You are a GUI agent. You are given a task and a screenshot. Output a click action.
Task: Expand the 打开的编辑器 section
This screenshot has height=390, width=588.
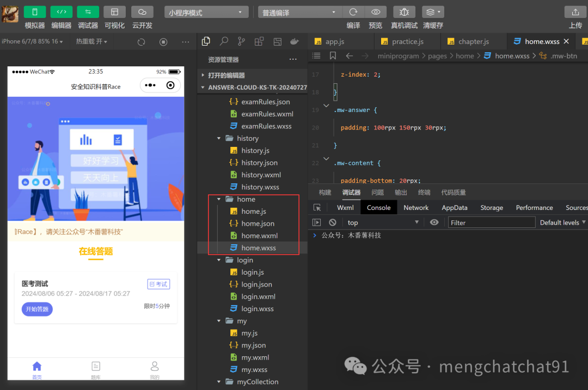point(253,75)
